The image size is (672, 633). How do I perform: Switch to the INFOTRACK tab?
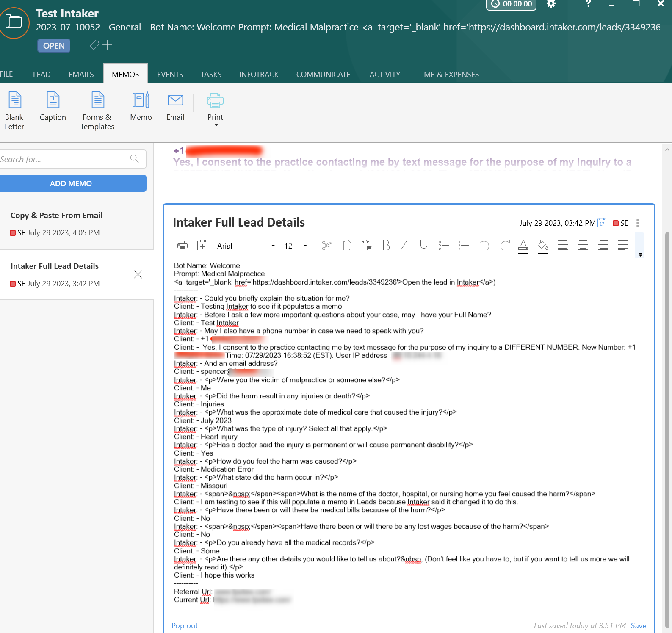tap(259, 74)
